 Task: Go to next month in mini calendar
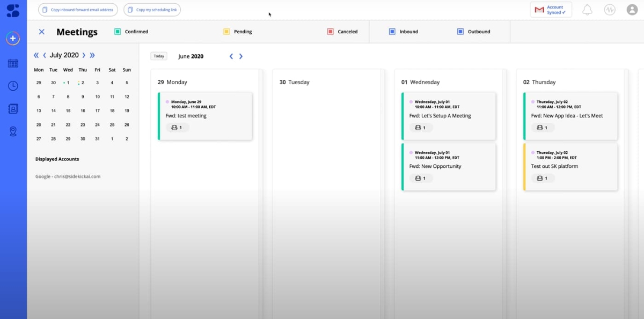[x=84, y=55]
